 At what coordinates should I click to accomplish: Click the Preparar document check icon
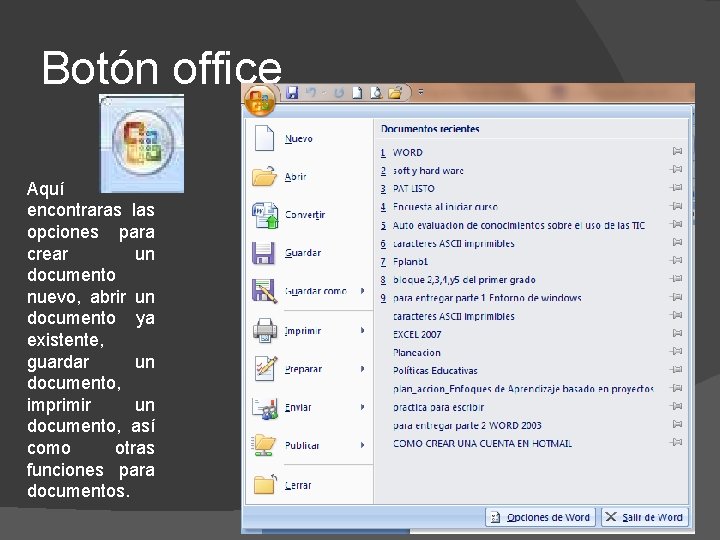tap(266, 368)
